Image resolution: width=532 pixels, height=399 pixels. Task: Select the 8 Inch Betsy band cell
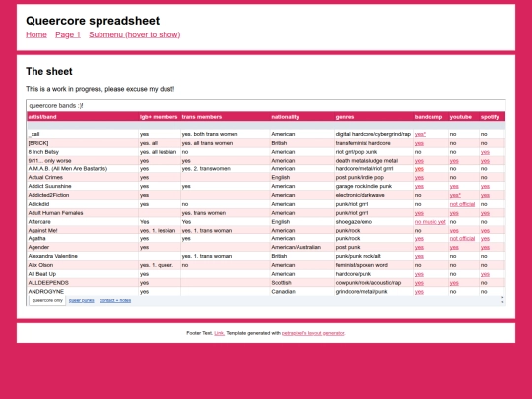pos(83,152)
